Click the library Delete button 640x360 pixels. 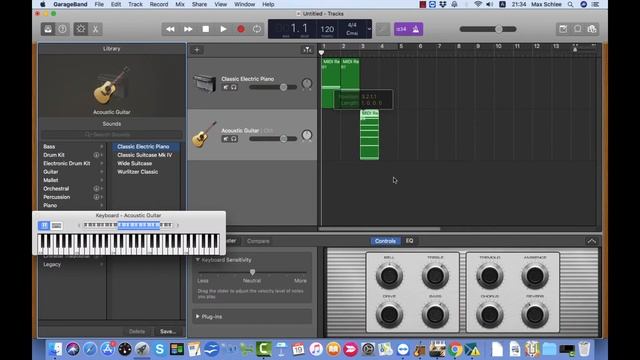137,331
